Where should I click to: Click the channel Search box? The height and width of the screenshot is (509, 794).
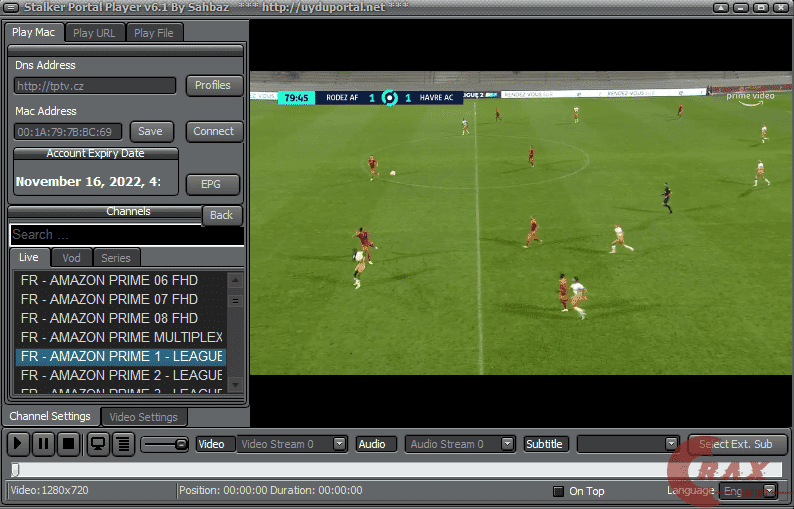pyautogui.click(x=127, y=235)
